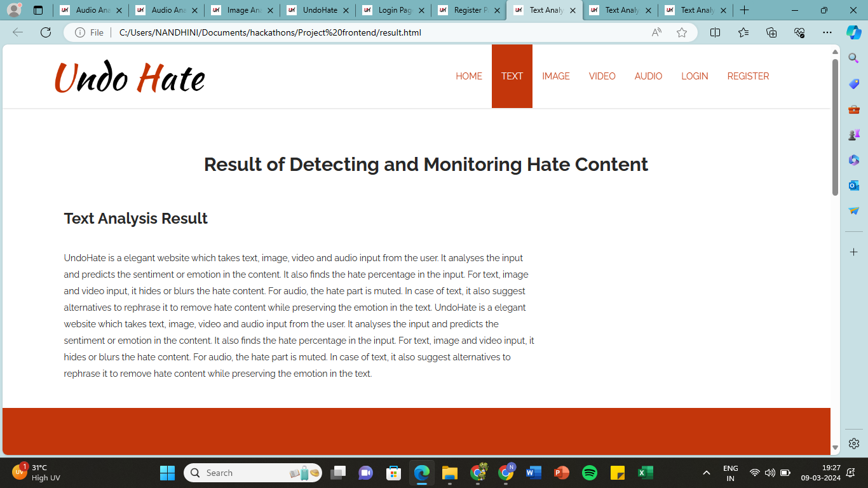Viewport: 868px width, 488px height.
Task: Open a new browser tab
Action: [x=744, y=10]
